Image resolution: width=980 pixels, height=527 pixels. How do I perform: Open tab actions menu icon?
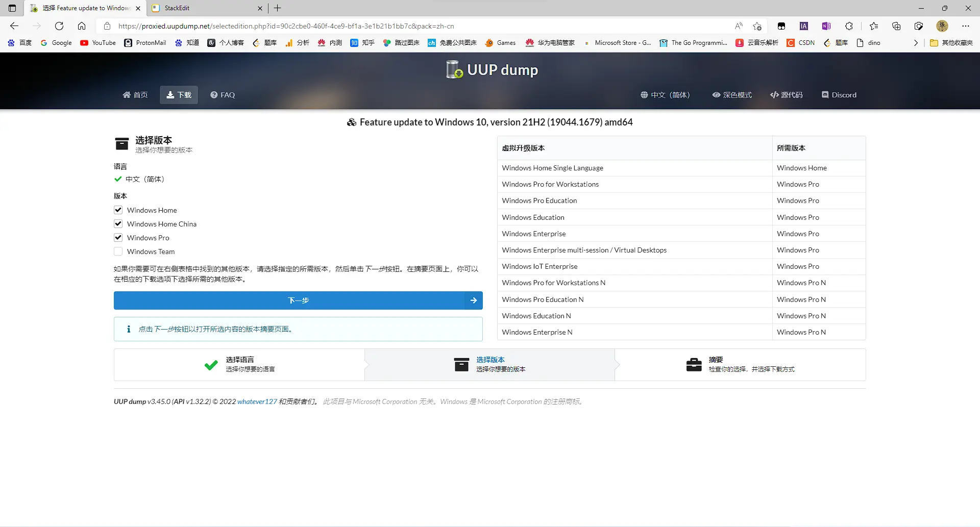[12, 8]
